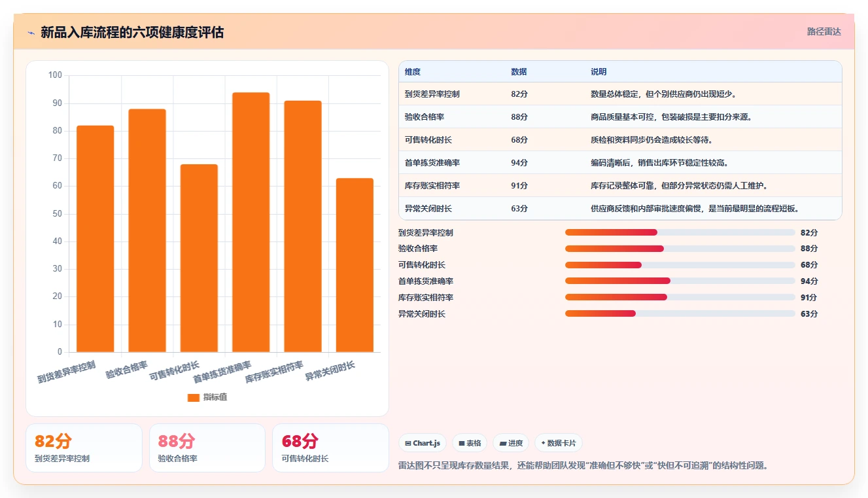Click the page title 新品入库流程的六项健康度评估
The image size is (868, 498).
[x=132, y=32]
